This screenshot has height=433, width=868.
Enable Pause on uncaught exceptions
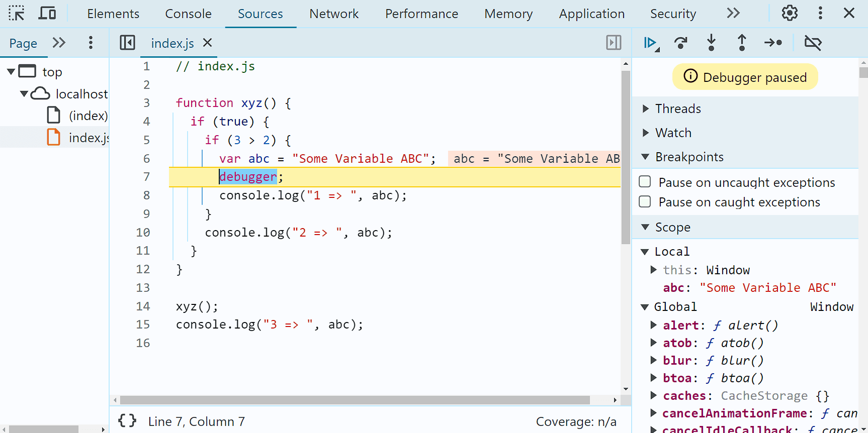(x=645, y=181)
